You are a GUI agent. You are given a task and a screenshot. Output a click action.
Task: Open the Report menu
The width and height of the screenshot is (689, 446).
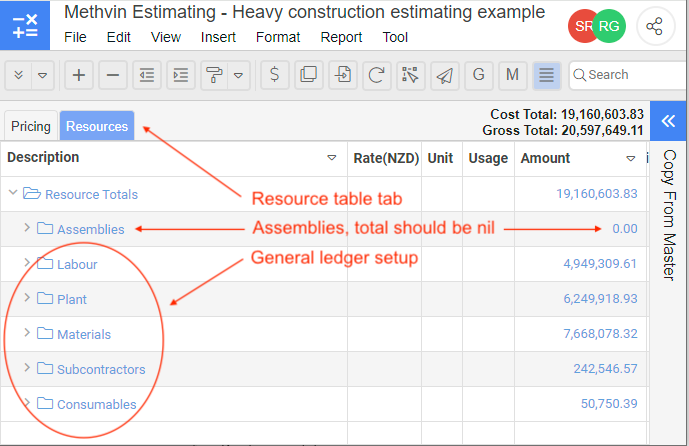(341, 37)
